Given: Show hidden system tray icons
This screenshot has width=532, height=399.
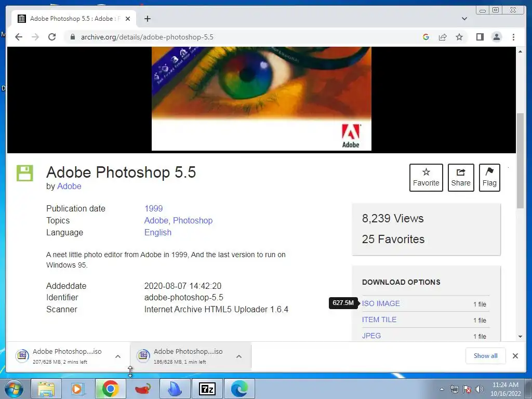Looking at the screenshot, I should [x=442, y=389].
